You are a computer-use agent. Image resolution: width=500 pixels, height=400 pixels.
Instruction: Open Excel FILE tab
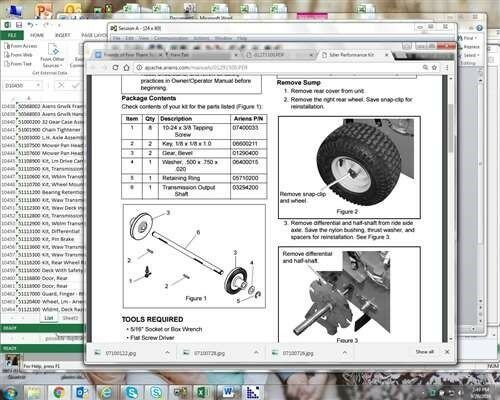tap(12, 35)
